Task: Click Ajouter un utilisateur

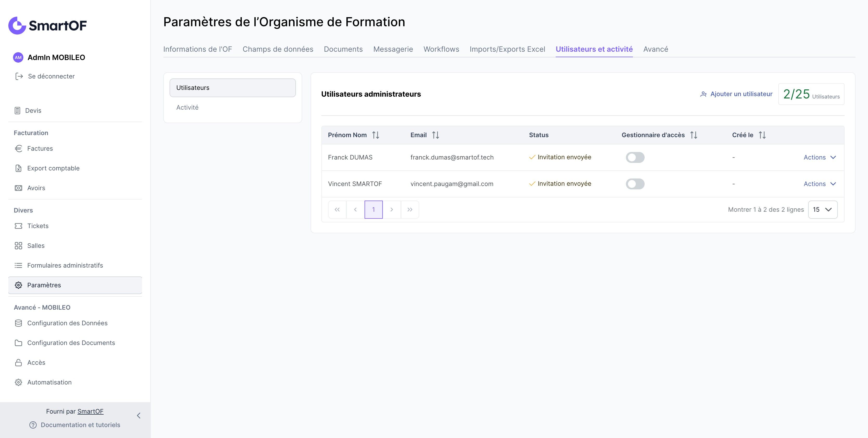Action: click(736, 94)
